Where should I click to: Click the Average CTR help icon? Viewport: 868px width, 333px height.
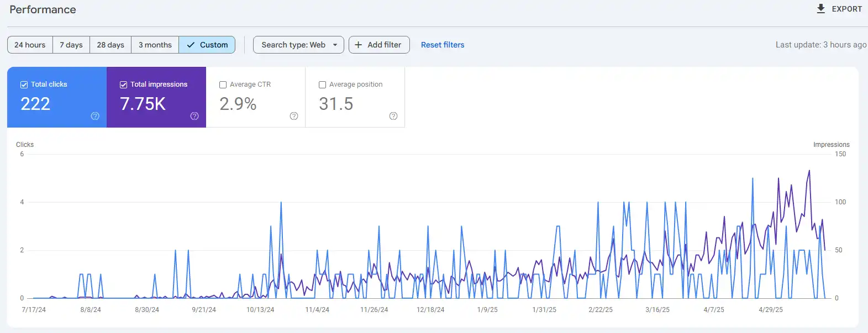pos(294,116)
